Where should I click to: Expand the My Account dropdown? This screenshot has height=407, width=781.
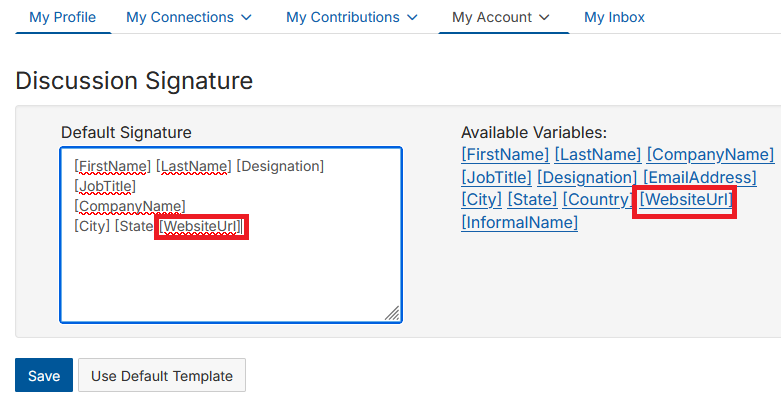pyautogui.click(x=501, y=17)
